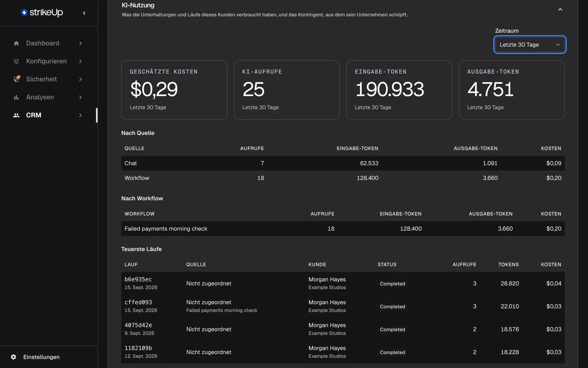Viewport: 588px width, 368px height.
Task: Open run 1182109b
Action: pyautogui.click(x=138, y=348)
